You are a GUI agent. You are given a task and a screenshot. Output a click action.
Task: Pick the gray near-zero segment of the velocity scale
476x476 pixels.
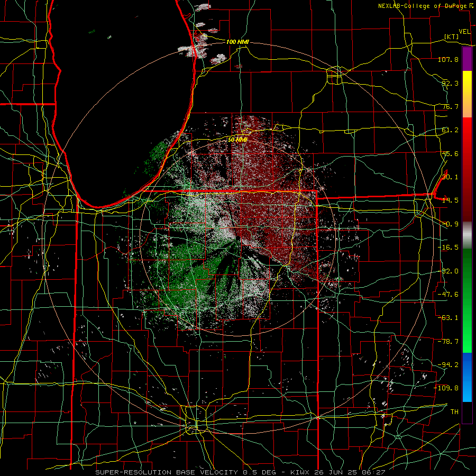pyautogui.click(x=467, y=235)
